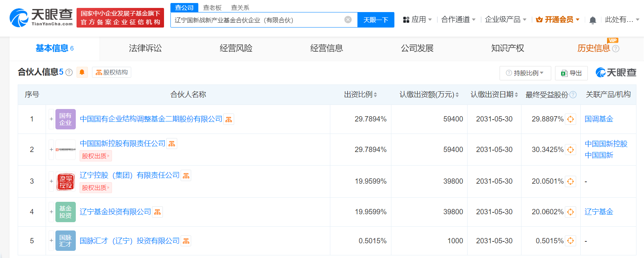Image resolution: width=644 pixels, height=258 pixels.
Task: Open equity structure icon beside 中国国有企业结构调整基金二期股份有限公司
Action: [x=229, y=120]
